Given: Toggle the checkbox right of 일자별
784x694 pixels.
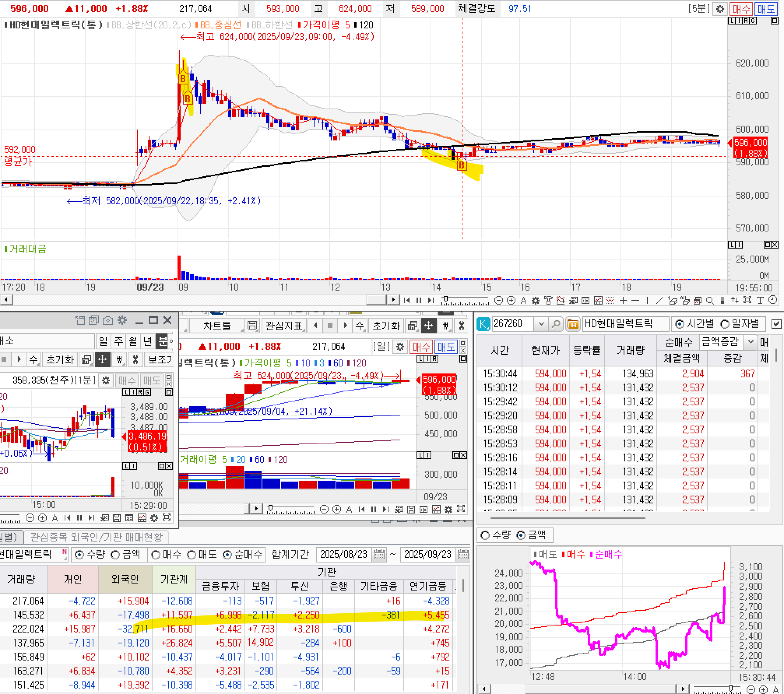Looking at the screenshot, I should pyautogui.click(x=776, y=324).
